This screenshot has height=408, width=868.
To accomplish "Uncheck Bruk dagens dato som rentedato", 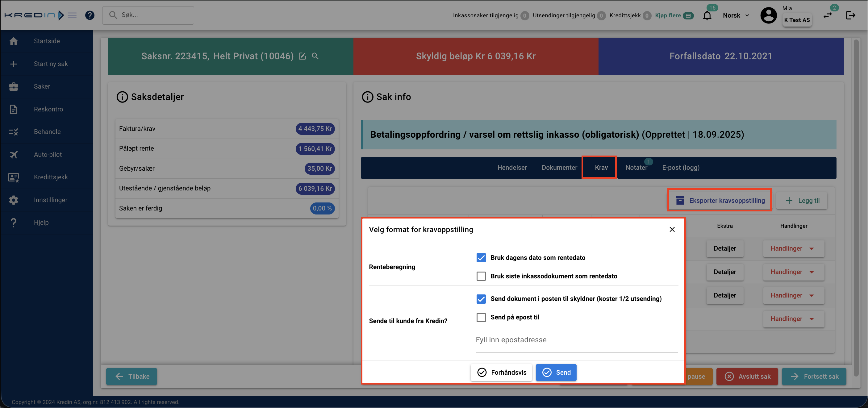I will [481, 258].
